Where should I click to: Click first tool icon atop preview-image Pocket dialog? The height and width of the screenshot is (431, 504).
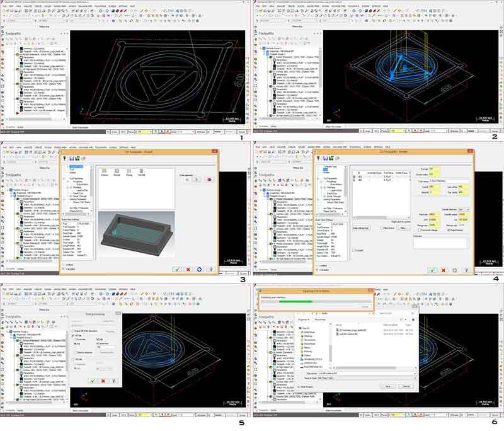(64, 158)
